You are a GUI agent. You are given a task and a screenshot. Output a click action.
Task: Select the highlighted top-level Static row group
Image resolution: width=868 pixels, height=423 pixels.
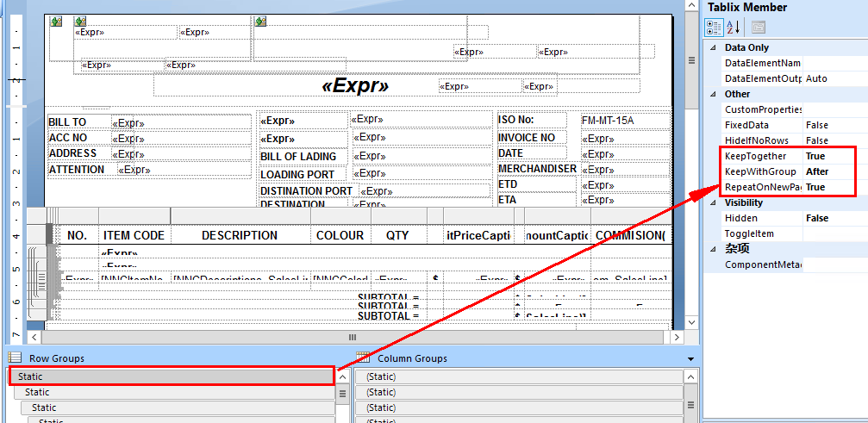(x=172, y=376)
